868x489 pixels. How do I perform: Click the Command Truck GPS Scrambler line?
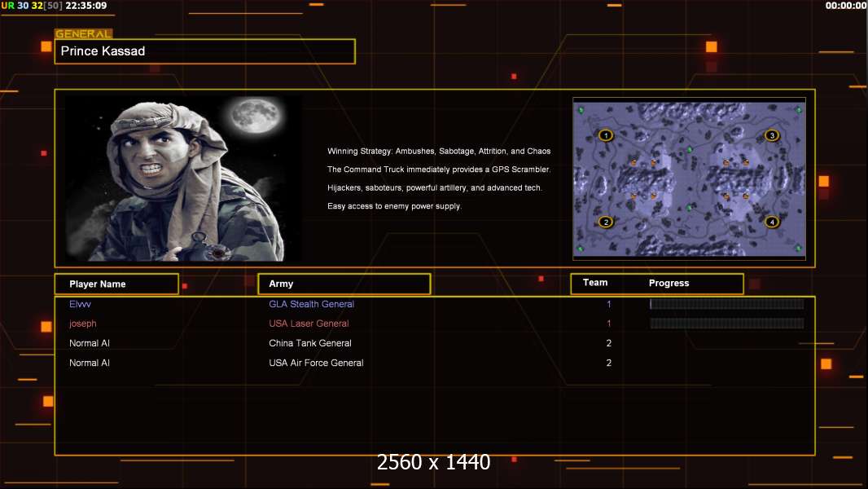click(x=439, y=170)
